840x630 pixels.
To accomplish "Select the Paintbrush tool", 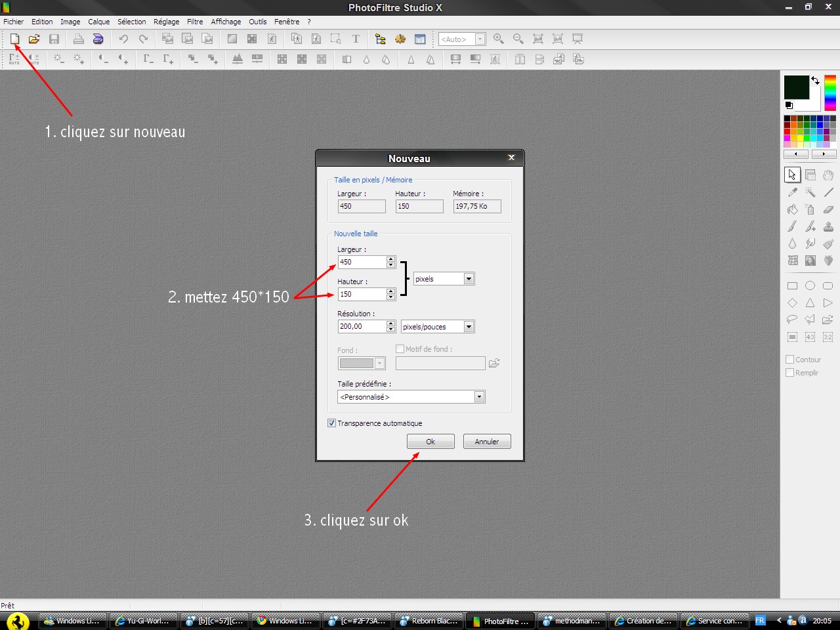I will [x=792, y=226].
